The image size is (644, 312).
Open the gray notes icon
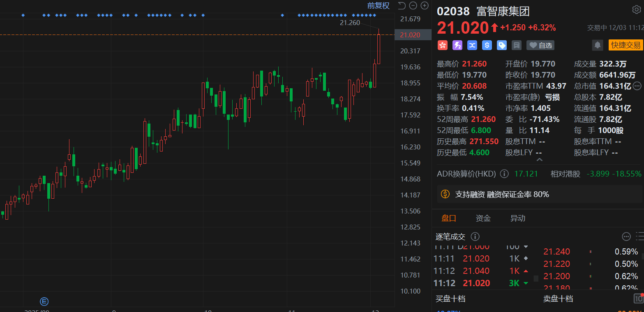[x=517, y=45]
